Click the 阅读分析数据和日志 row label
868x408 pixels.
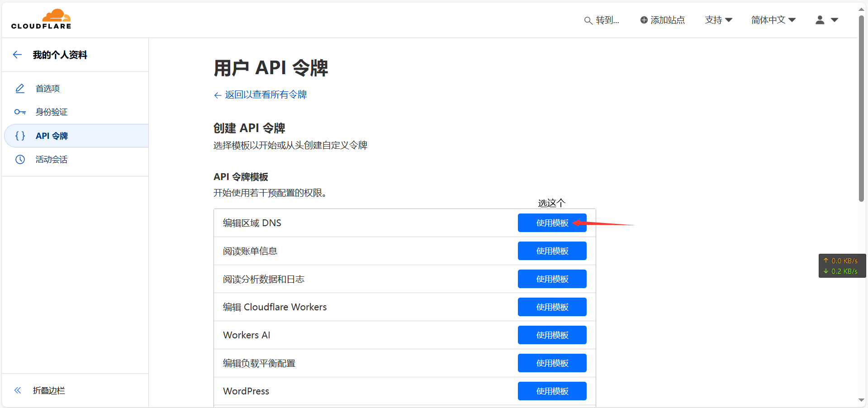[x=264, y=279]
